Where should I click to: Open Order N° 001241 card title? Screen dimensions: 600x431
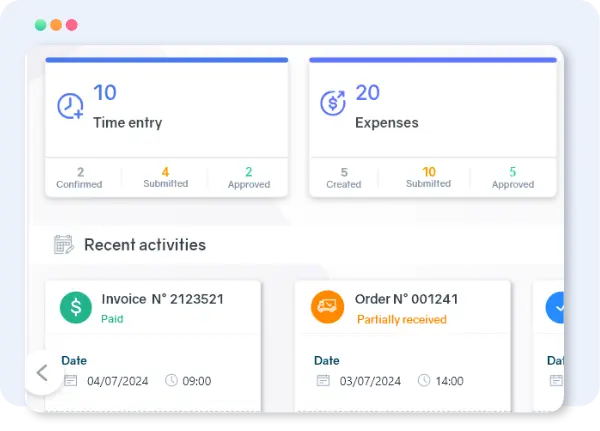[x=409, y=299]
